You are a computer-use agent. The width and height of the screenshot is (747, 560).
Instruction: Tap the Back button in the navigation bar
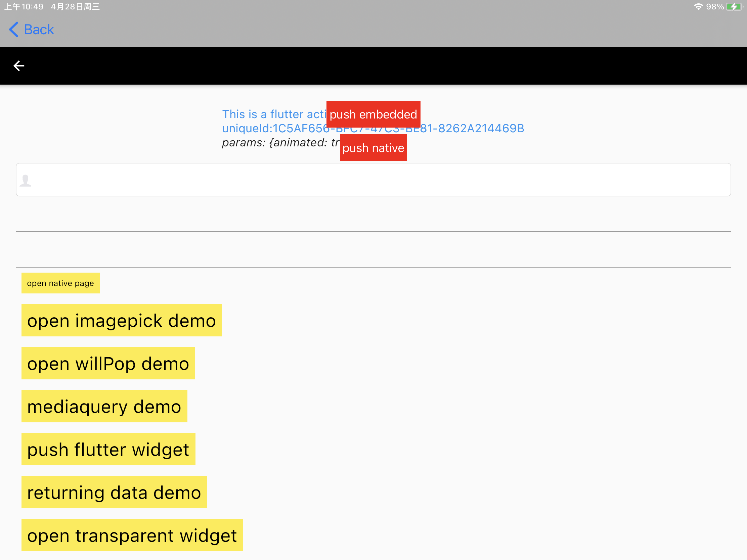[31, 29]
